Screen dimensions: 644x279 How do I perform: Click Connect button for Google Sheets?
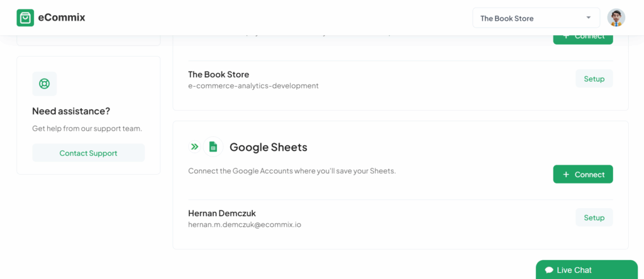583,175
